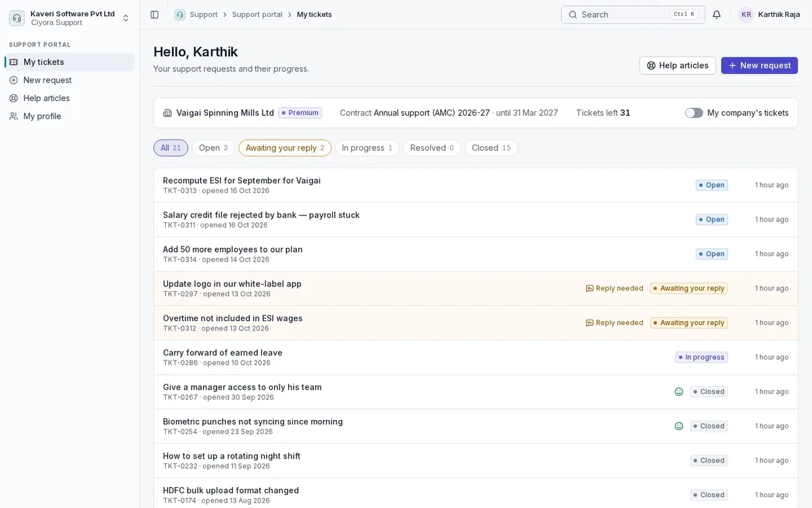Show Closed tickets
Screen dimensions: 812x508
point(491,148)
